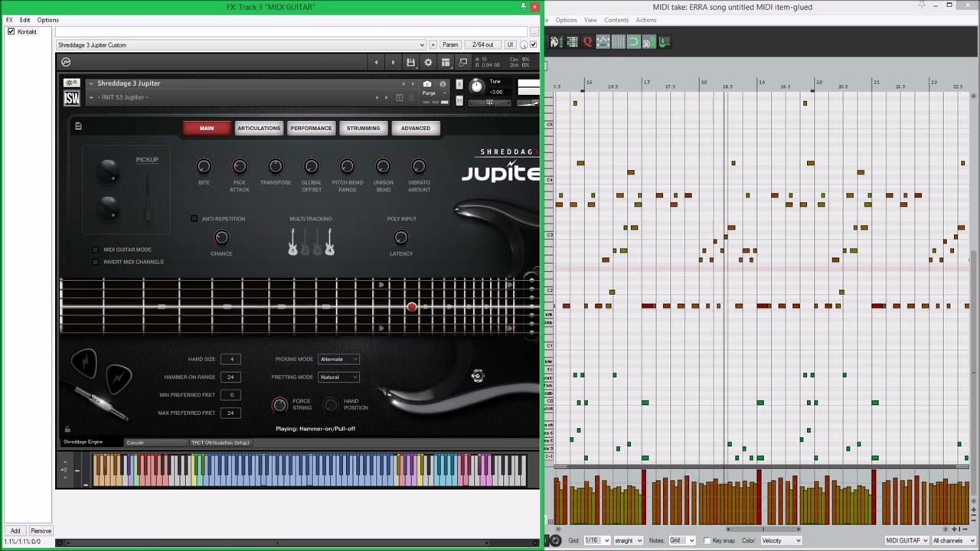Adjust the Vibrato Amount knob
Screen dimensions: 980x551
(x=419, y=166)
